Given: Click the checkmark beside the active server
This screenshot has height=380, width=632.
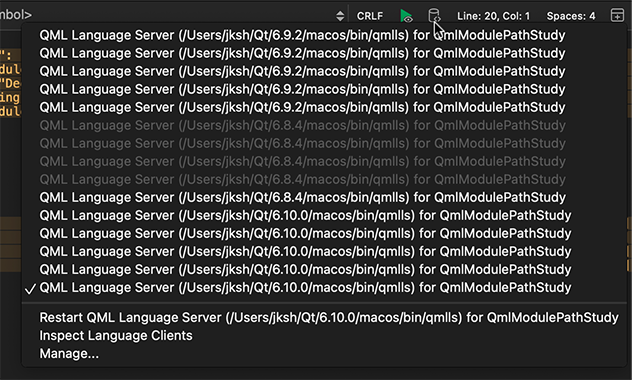Looking at the screenshot, I should click(x=30, y=289).
